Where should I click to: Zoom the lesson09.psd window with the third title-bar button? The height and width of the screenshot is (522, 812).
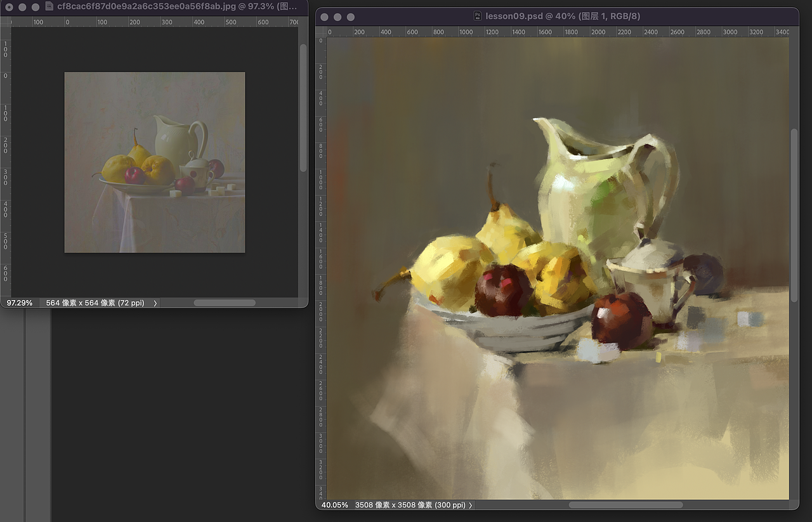pos(351,16)
